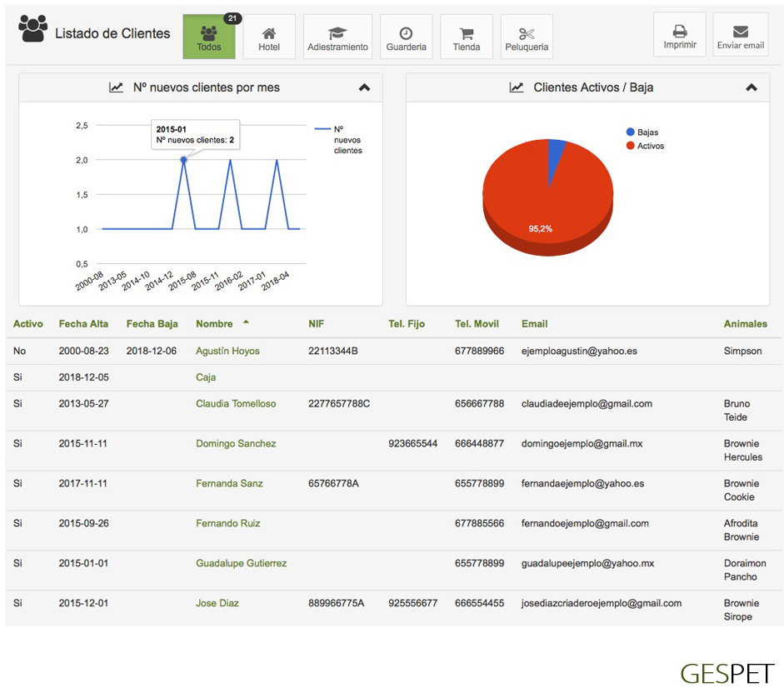Click the Enviar email envelope icon

(740, 35)
